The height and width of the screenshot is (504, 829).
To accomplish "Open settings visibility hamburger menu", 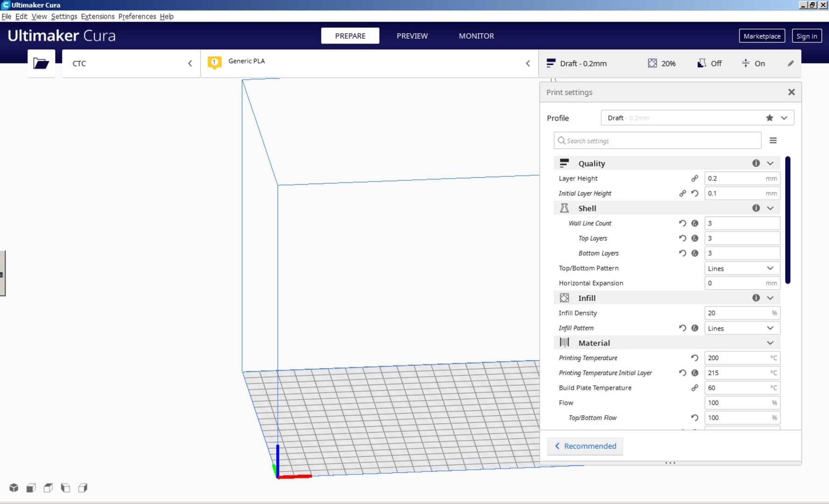I will pos(773,140).
